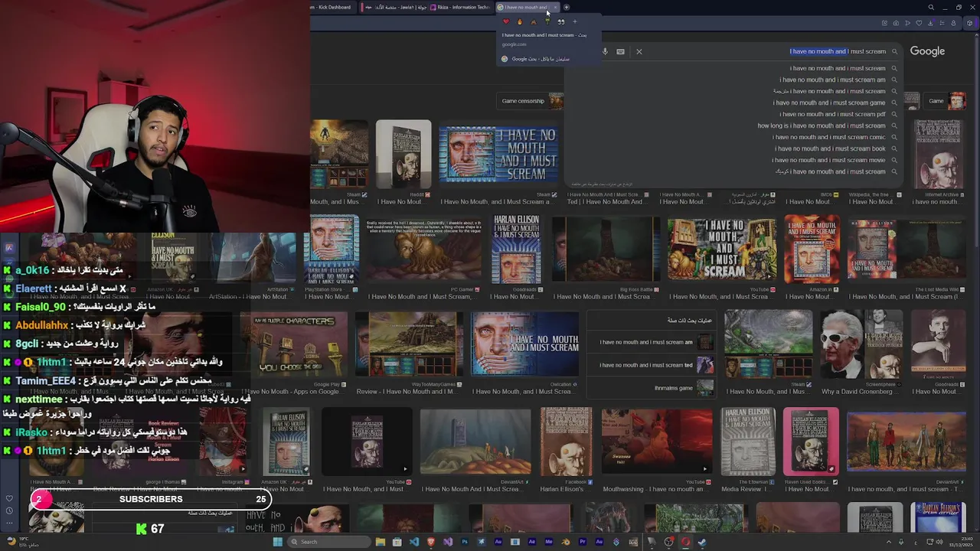Choose suggestion 'how long is i have no mouth'
Viewport: 980px width, 551px height.
coord(822,126)
